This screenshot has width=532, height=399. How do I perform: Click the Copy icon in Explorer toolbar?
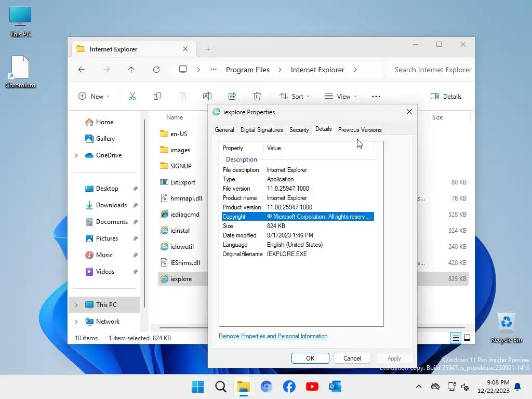point(157,96)
